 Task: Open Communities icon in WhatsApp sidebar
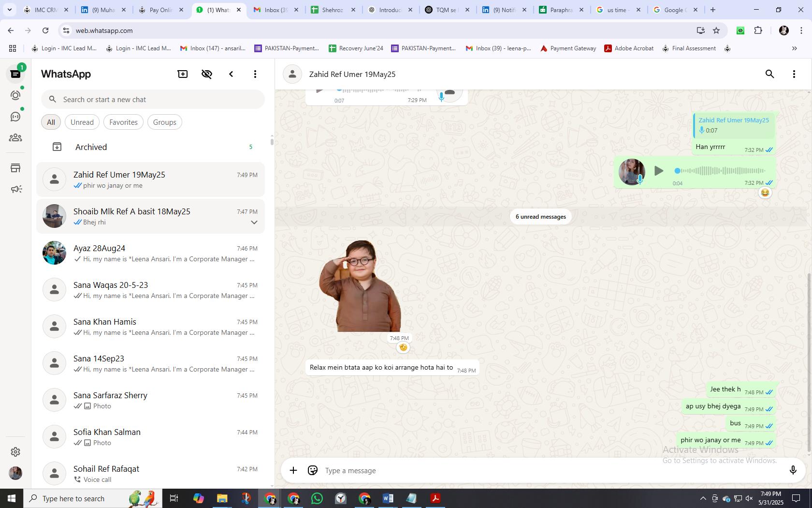tap(15, 138)
